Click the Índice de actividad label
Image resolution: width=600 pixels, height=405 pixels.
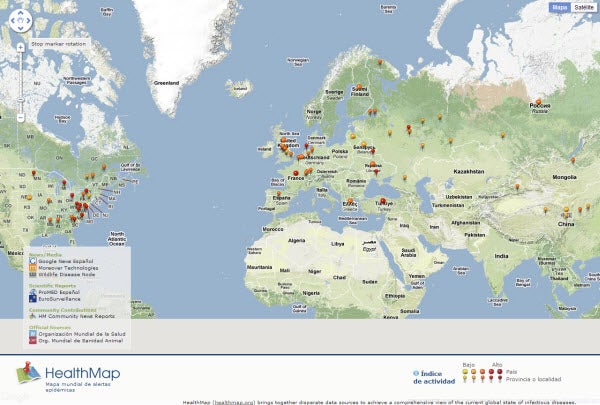coord(434,377)
